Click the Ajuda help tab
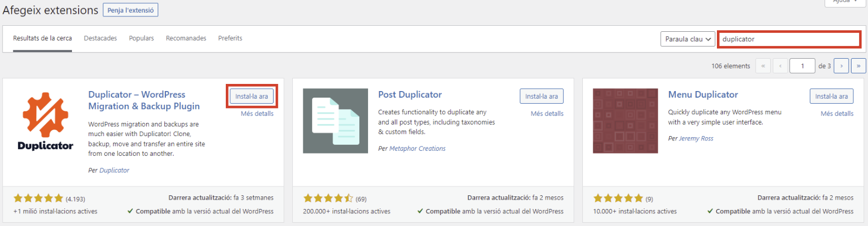This screenshot has width=868, height=226. click(845, 2)
